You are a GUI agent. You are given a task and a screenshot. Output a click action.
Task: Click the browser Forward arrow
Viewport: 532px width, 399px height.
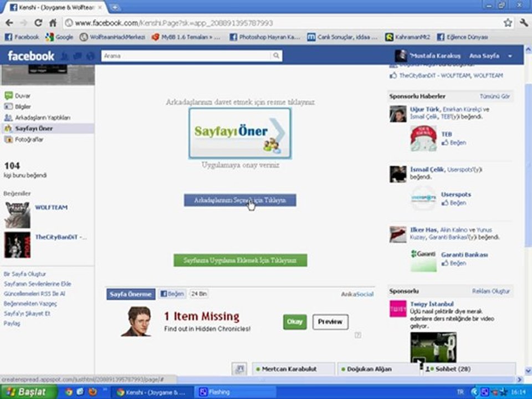pyautogui.click(x=23, y=23)
